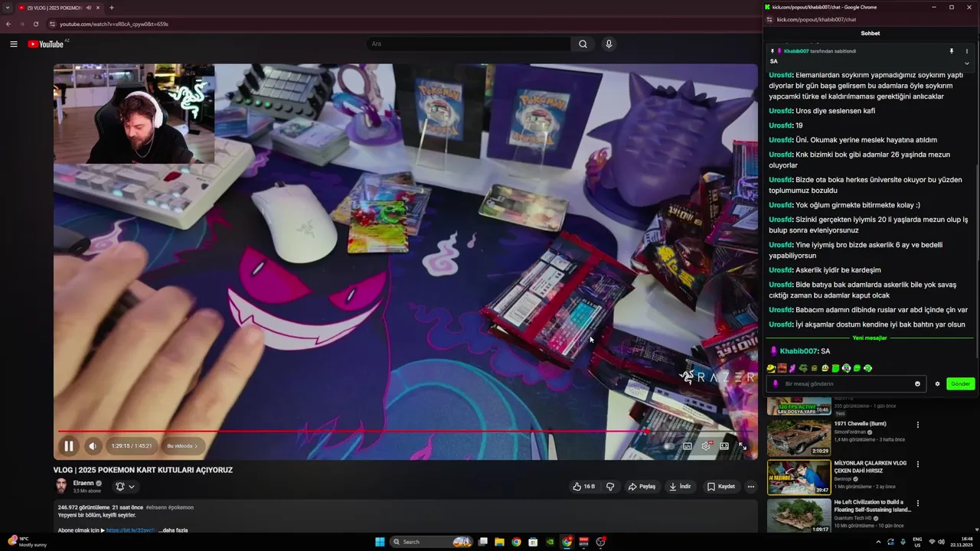Toggle subtitles in the player

pos(688,446)
